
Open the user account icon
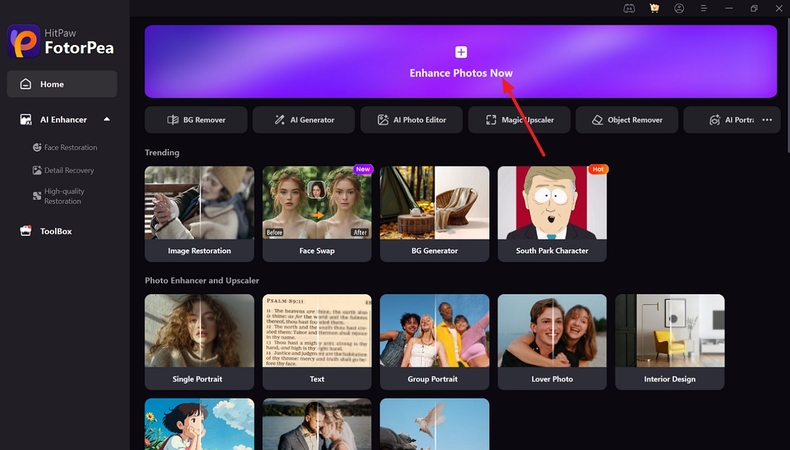coord(679,9)
